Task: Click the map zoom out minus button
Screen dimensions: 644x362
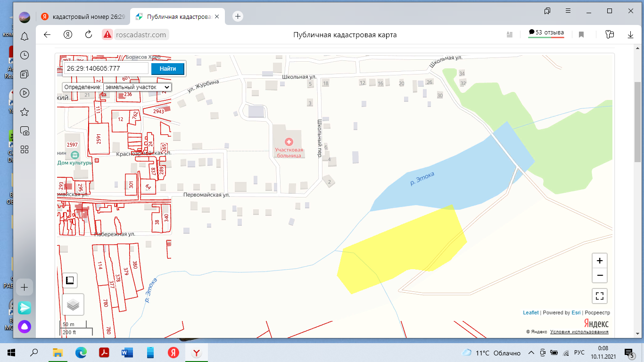Action: [599, 275]
